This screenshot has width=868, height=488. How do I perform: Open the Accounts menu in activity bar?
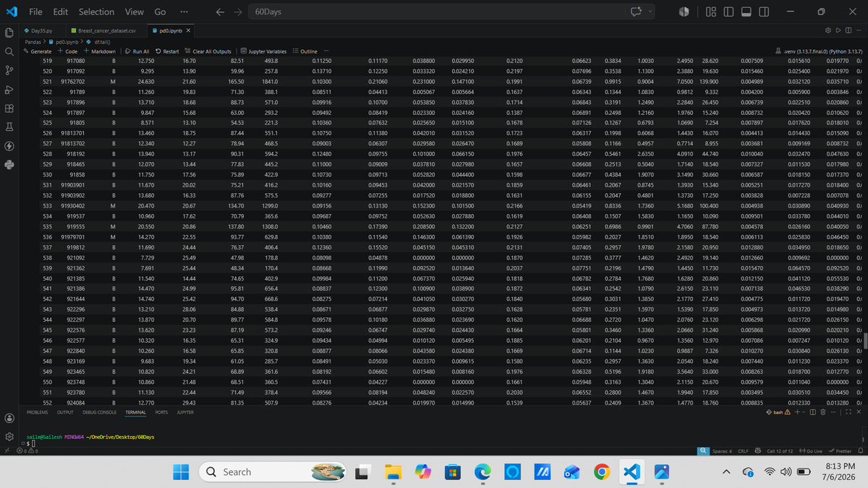pyautogui.click(x=9, y=419)
